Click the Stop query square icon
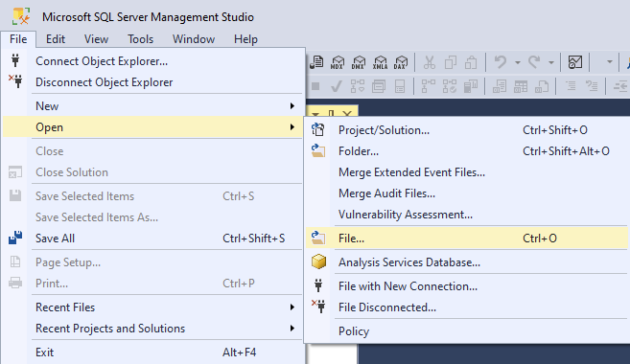Image resolution: width=630 pixels, height=364 pixels. (315, 86)
